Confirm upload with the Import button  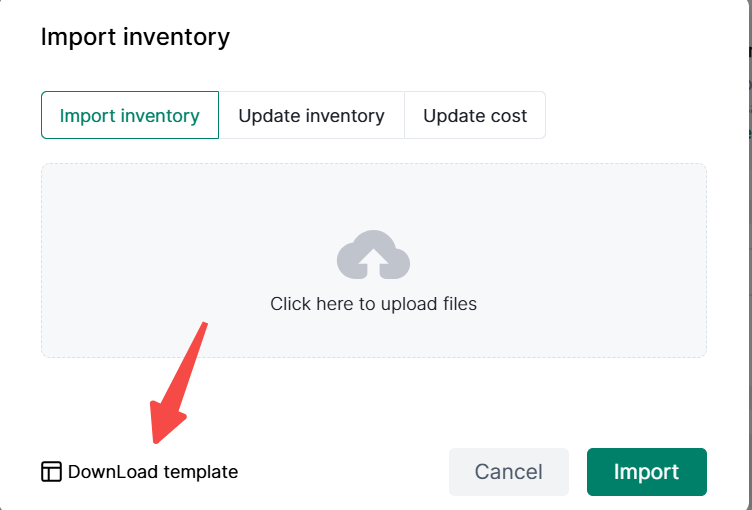click(646, 472)
